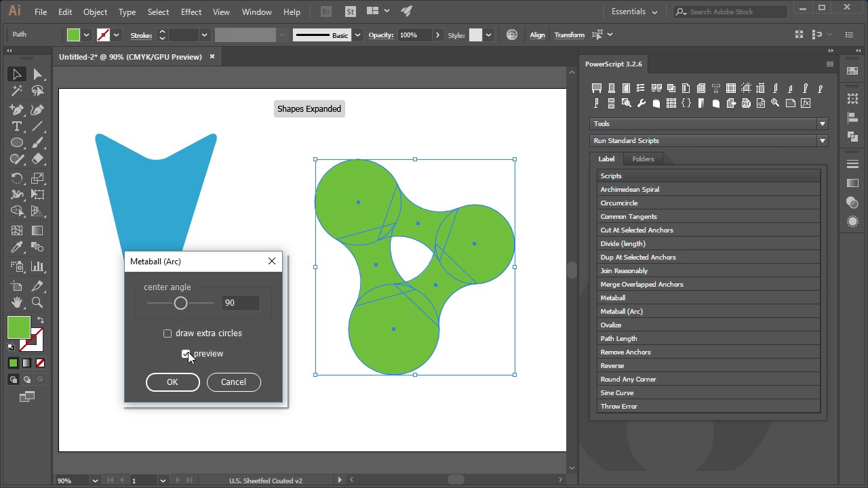This screenshot has height=488, width=868.
Task: Select the Hand tool
Action: (17, 303)
